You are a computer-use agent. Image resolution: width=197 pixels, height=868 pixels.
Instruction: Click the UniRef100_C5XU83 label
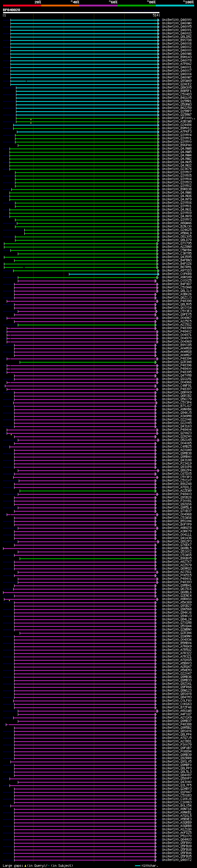pyautogui.click(x=177, y=795)
